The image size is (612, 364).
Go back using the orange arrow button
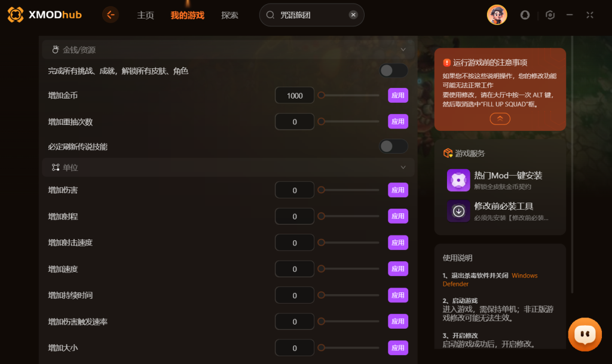coord(111,15)
